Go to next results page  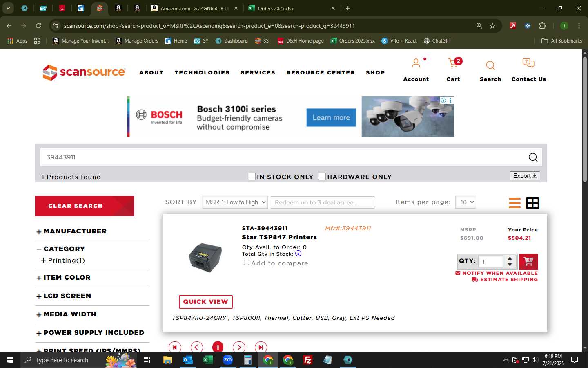pos(239,347)
